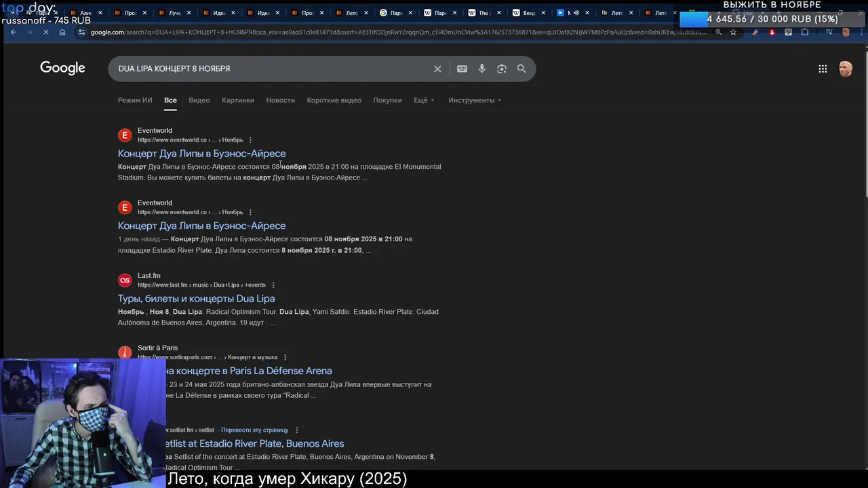
Task: Mute the audio-playing tab via speaker icon
Action: point(576,13)
